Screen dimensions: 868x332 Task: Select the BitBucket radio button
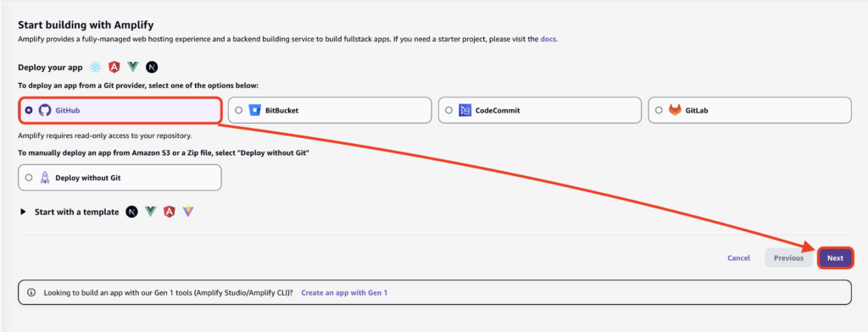click(238, 110)
